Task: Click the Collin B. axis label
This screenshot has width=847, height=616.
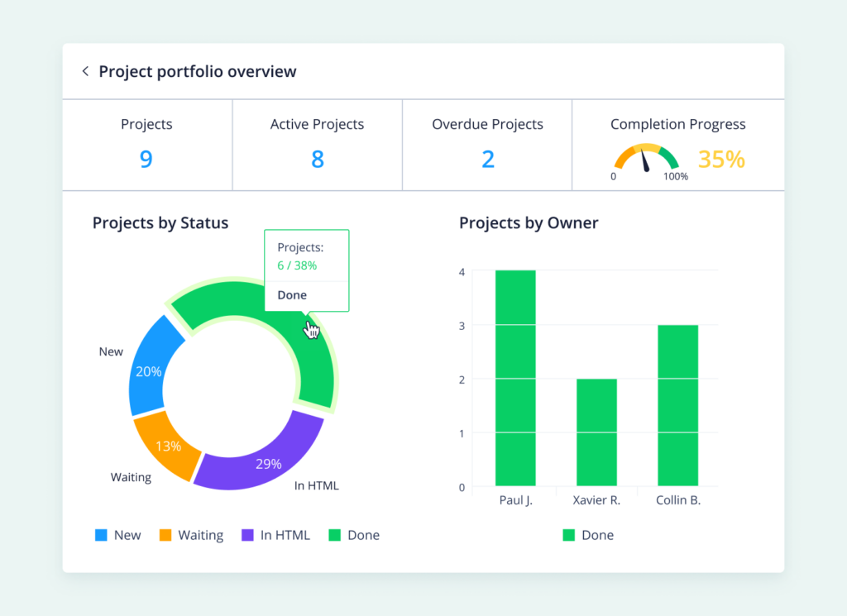Action: [x=678, y=500]
